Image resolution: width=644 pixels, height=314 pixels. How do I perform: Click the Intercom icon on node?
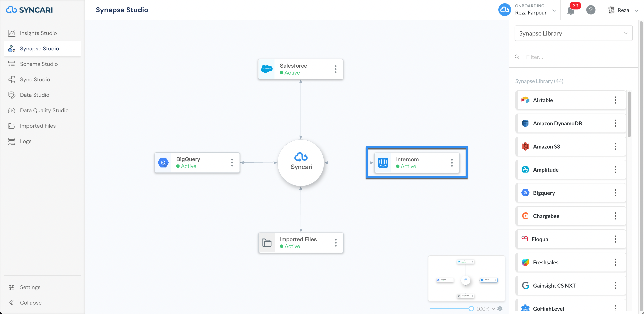(x=383, y=163)
